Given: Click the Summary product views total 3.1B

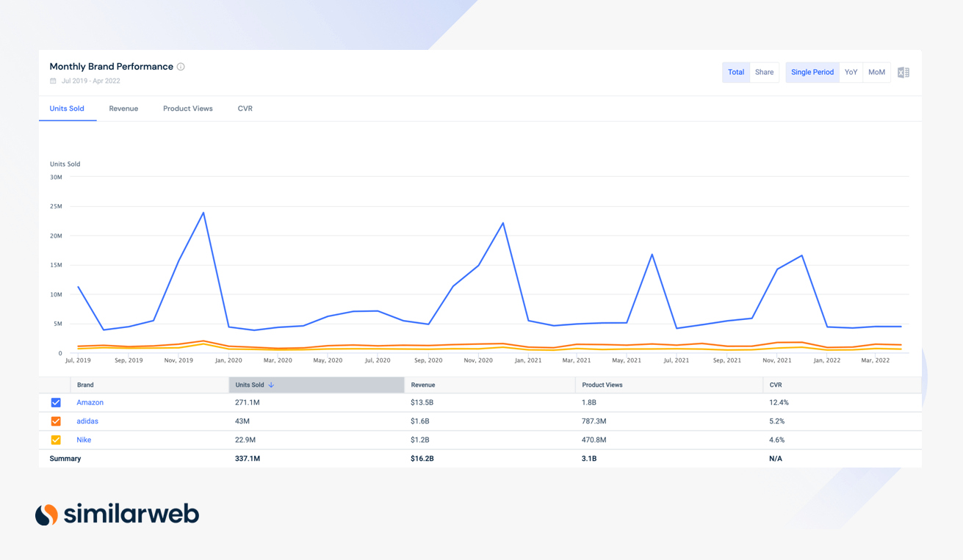Looking at the screenshot, I should tap(589, 459).
